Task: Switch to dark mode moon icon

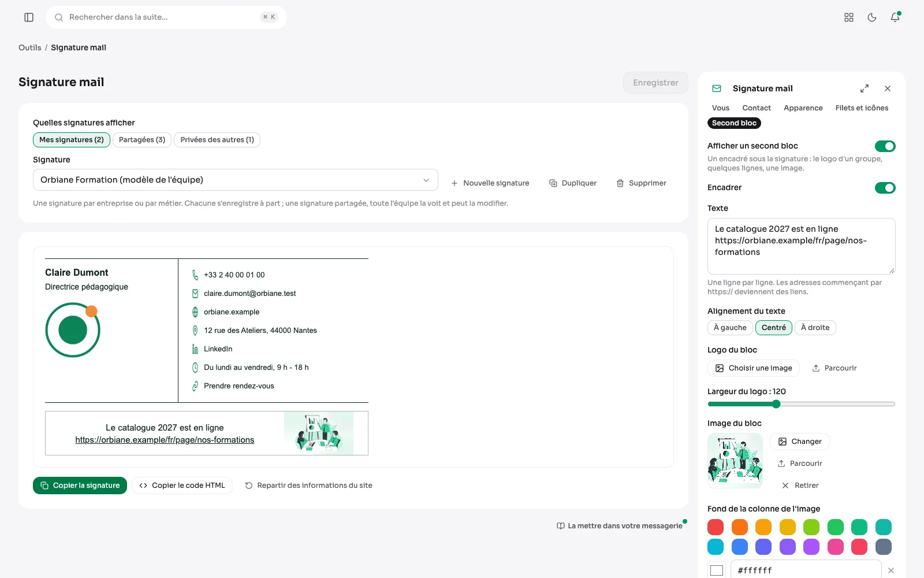Action: coord(872,17)
